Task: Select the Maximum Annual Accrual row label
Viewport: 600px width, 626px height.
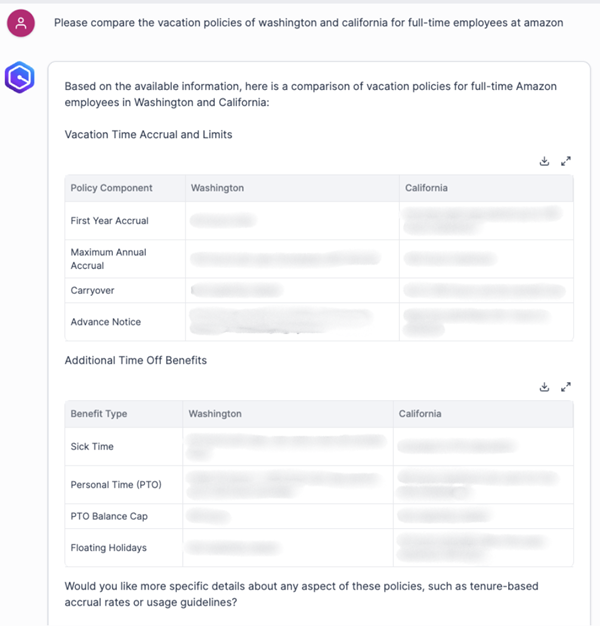Action: coord(108,259)
